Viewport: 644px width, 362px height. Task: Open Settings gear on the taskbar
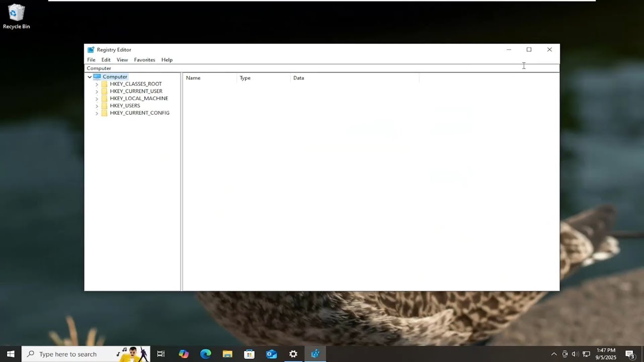(x=293, y=354)
